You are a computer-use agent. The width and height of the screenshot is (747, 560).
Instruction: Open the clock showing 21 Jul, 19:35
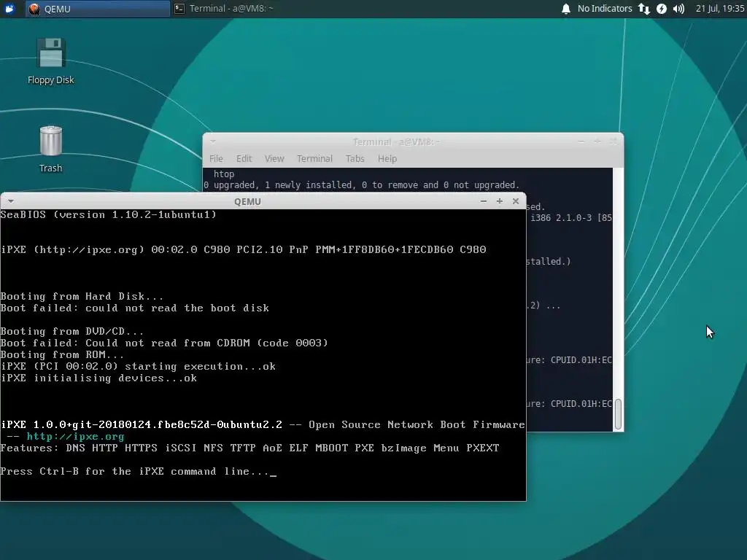tap(719, 9)
